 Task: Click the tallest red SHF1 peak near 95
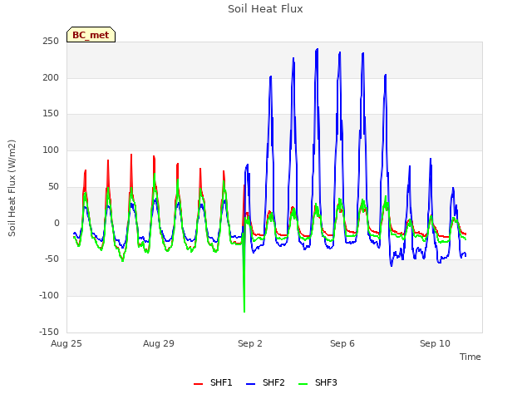pyautogui.click(x=131, y=155)
